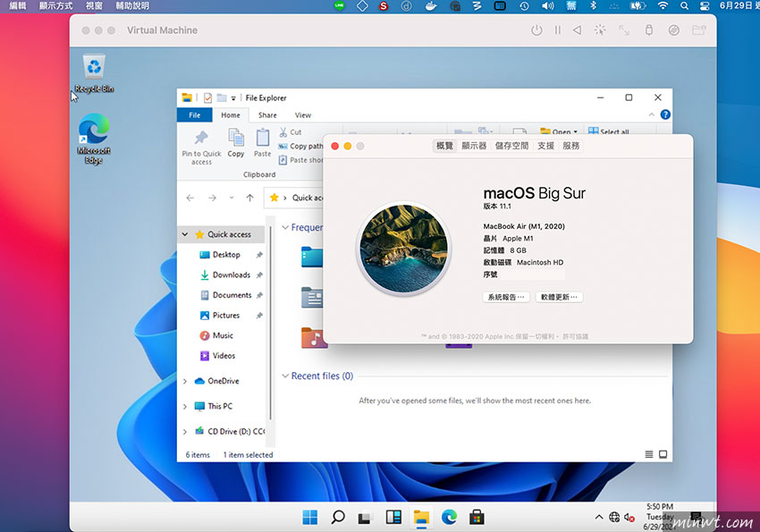Viewport: 760px width, 532px height.
Task: Pin to Quick access in File Explorer ribbon
Action: (x=202, y=148)
